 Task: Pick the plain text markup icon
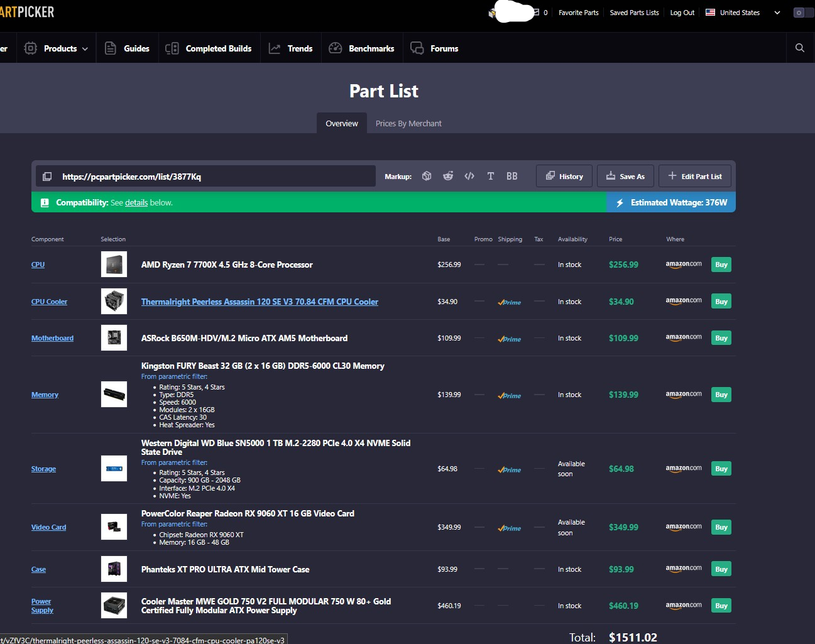491,177
